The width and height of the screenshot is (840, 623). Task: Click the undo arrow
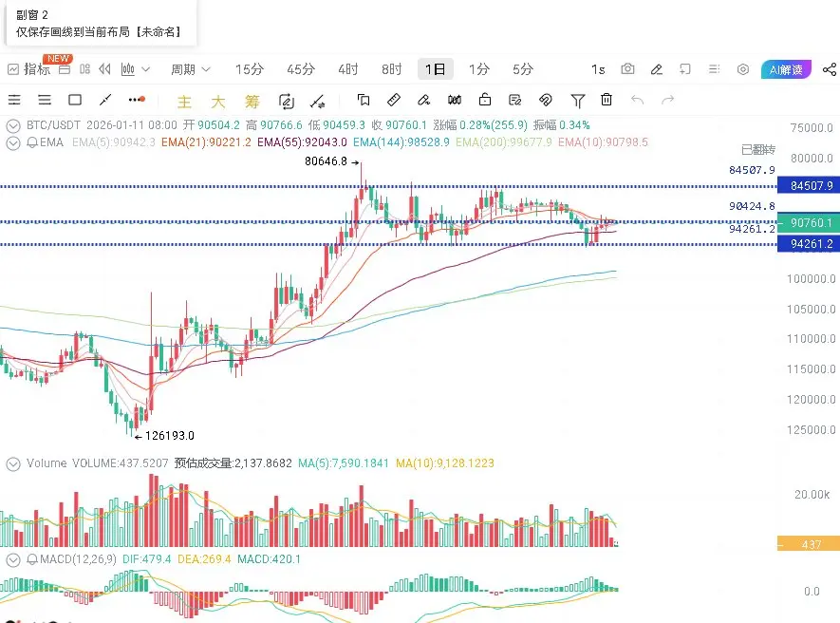coord(637,100)
